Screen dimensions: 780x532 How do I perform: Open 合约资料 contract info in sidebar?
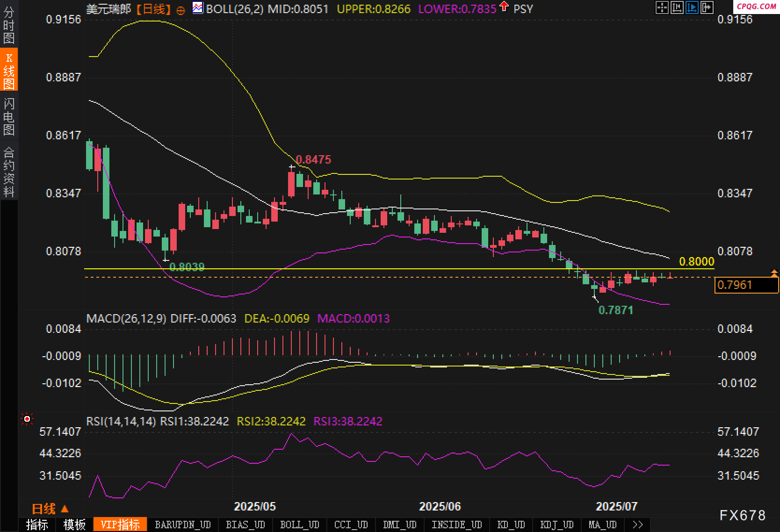coord(9,172)
